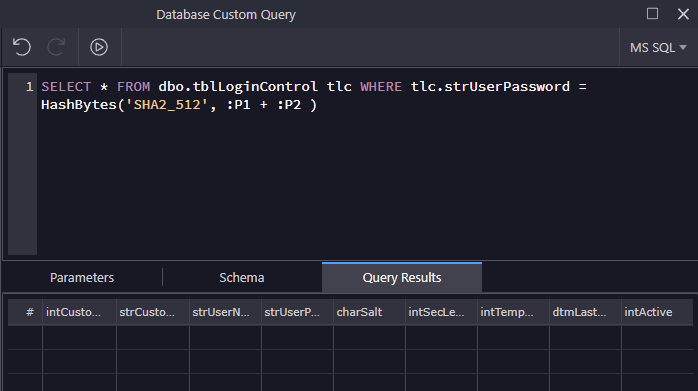Click dbo.tblLoginControl in the query

click(238, 86)
